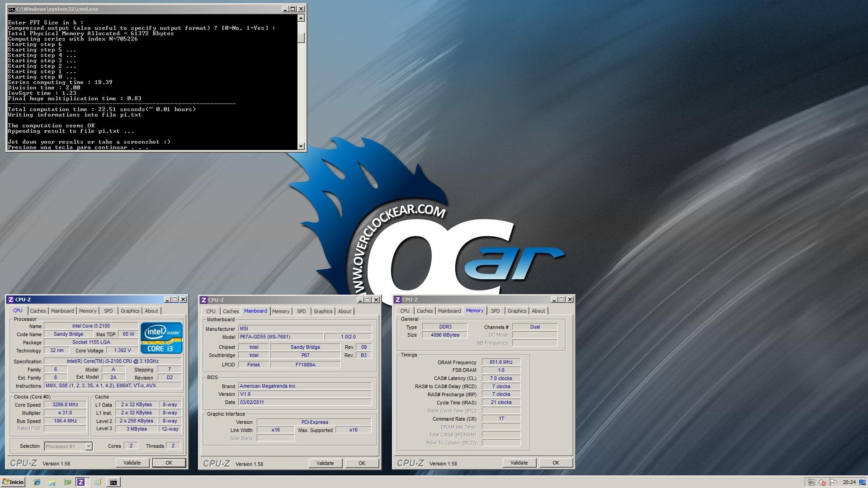Open Graphics tab in the middle CPU-Z window

[x=323, y=311]
